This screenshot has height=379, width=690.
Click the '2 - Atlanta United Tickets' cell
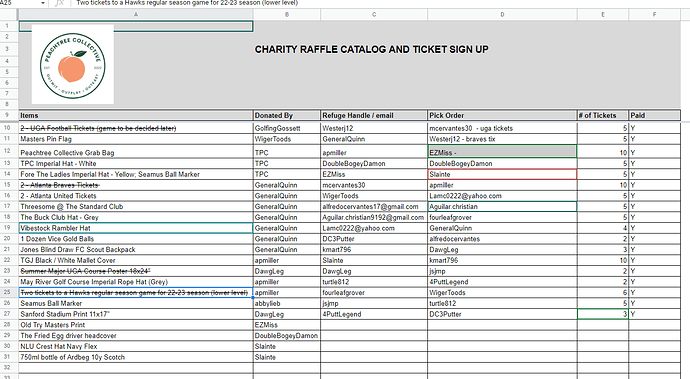[136, 196]
